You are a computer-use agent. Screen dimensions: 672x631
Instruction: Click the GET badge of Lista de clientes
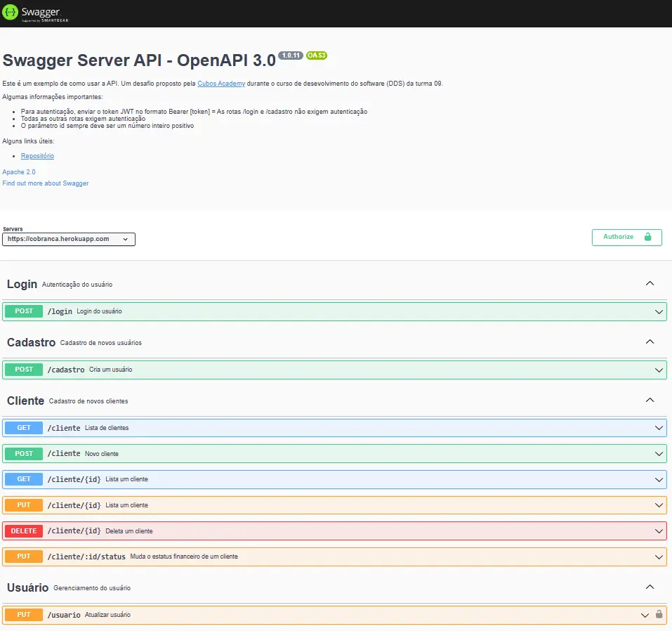point(24,428)
